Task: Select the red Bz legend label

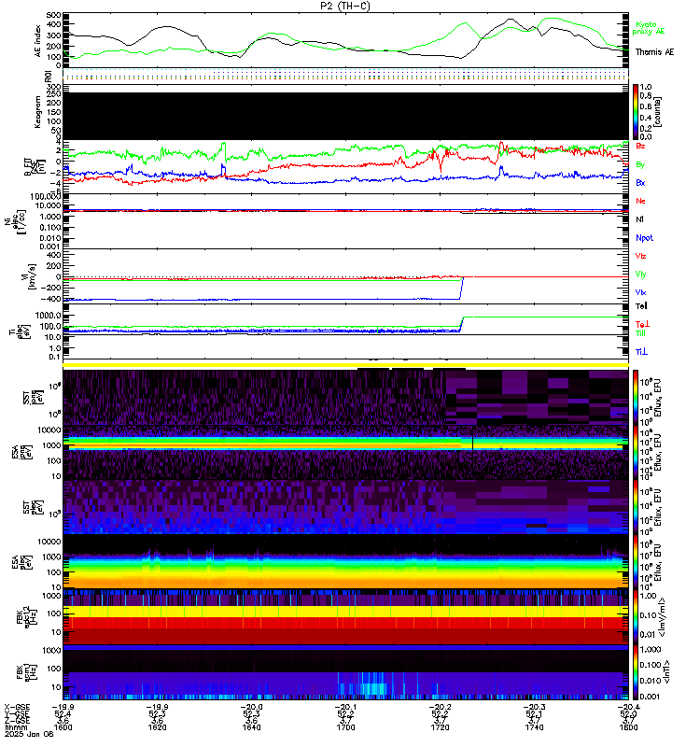Action: tap(640, 146)
